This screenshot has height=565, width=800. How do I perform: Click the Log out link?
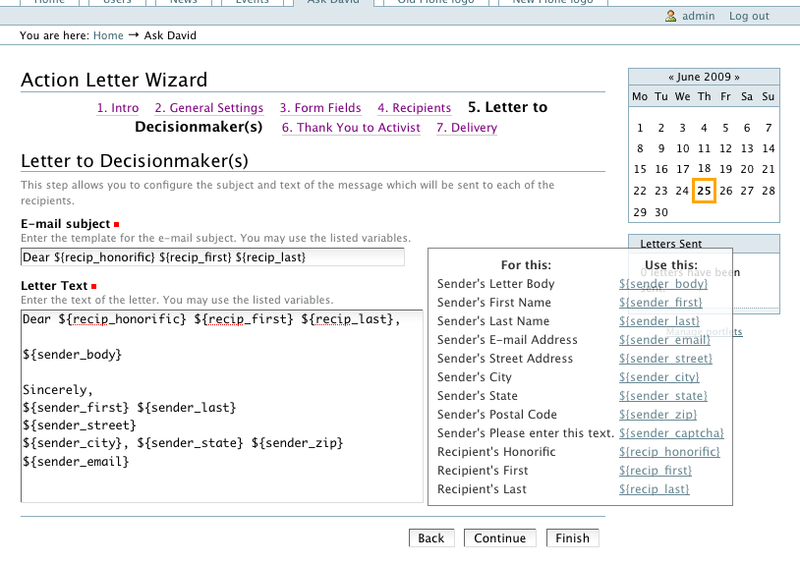[x=749, y=16]
